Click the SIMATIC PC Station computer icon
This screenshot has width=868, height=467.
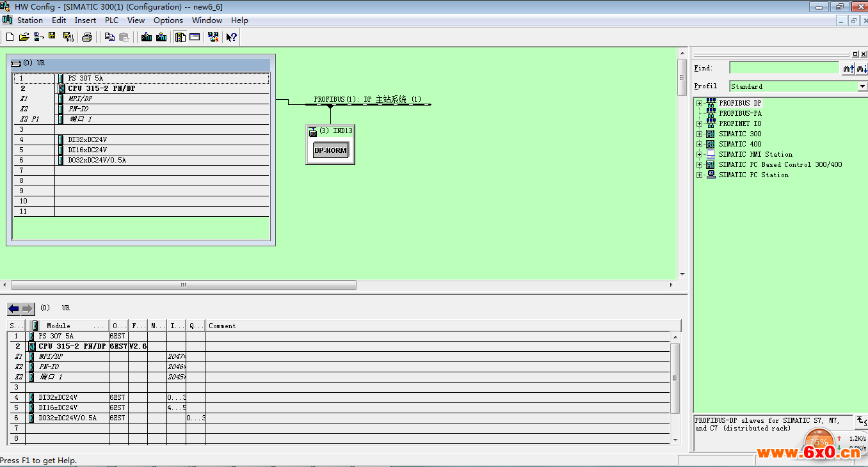(711, 175)
